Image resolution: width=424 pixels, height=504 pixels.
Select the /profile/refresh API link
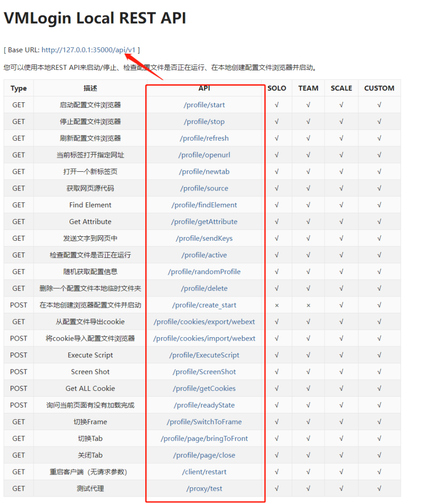204,138
